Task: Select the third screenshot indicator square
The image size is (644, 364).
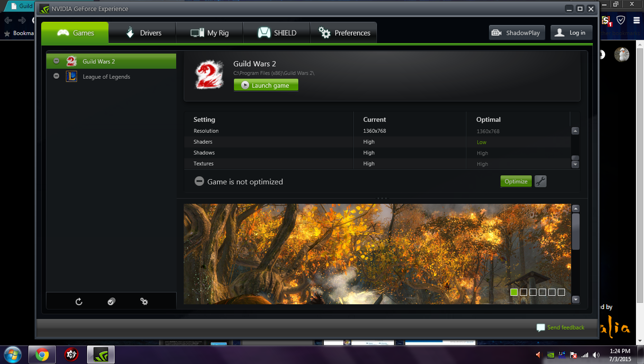Action: click(533, 292)
